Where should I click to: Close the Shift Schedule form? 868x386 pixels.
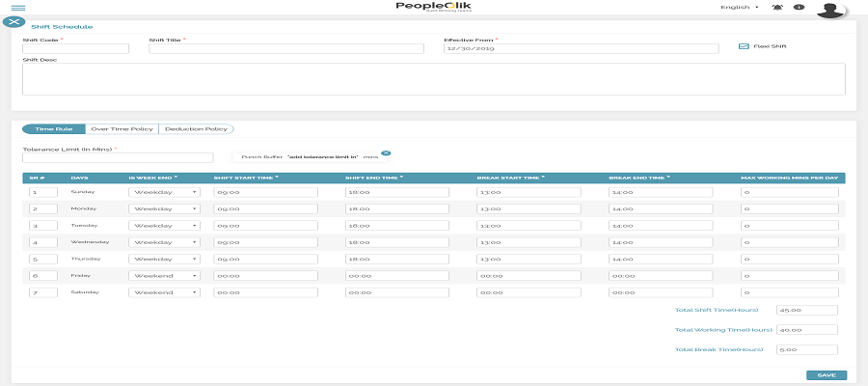pos(14,21)
